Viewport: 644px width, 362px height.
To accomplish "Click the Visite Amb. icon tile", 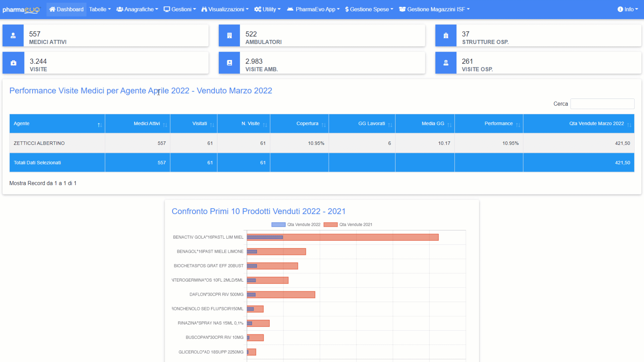I will point(229,63).
